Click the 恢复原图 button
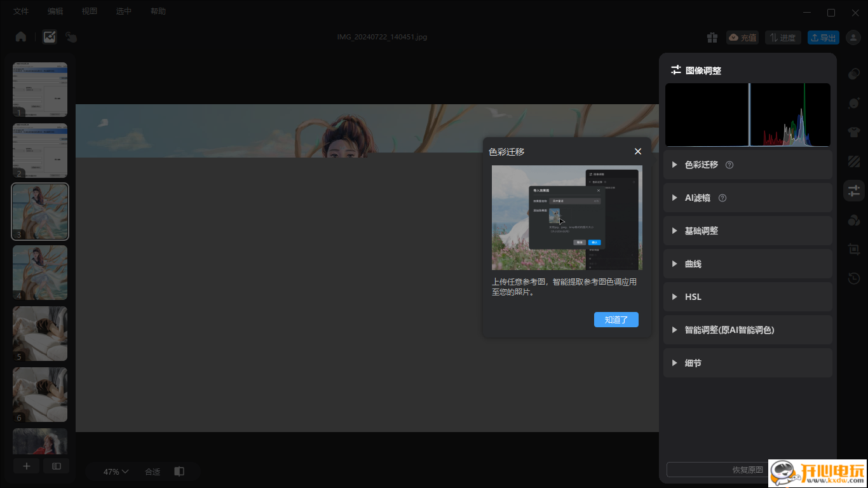The image size is (868, 488). (x=747, y=469)
